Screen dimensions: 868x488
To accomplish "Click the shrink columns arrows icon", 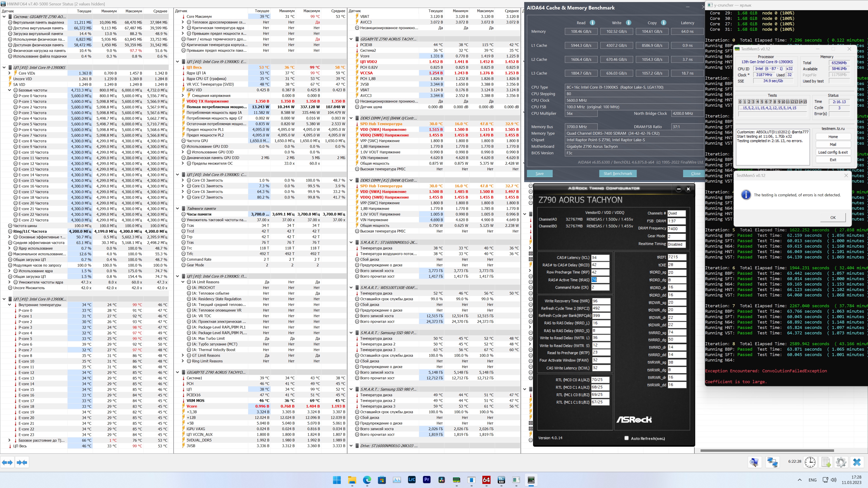I will click(22, 462).
